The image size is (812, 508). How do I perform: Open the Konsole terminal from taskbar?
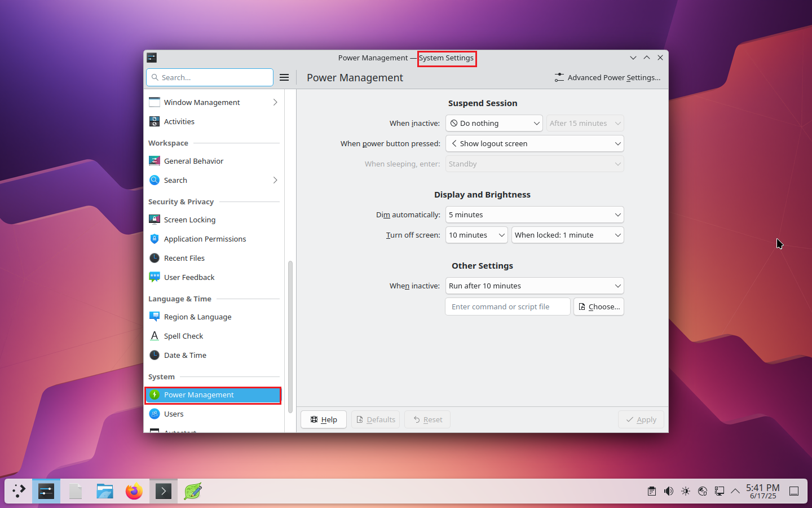[x=164, y=491]
